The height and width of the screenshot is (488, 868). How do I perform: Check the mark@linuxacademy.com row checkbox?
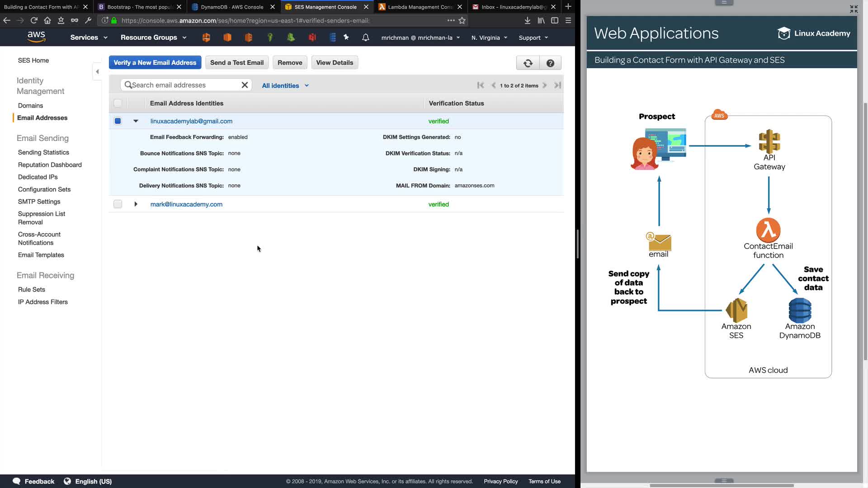tap(118, 204)
